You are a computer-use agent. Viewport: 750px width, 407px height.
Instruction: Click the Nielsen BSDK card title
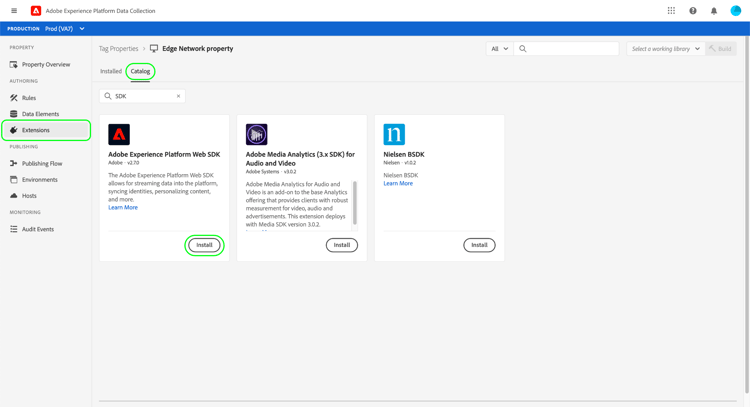click(404, 154)
